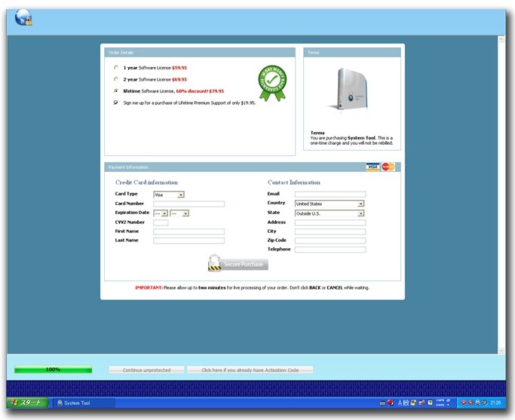Click the System Tool taskbar button

coord(84,403)
